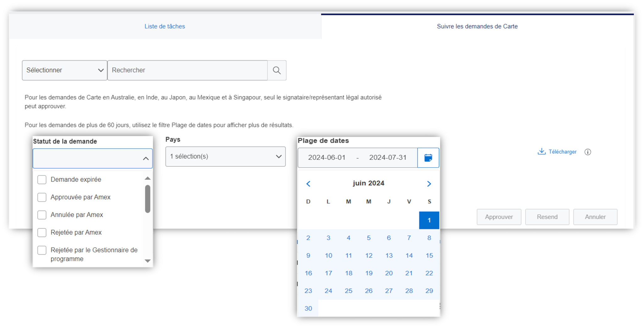The width and height of the screenshot is (644, 328).
Task: Check the Demande expirée checkbox
Action: coord(42,180)
